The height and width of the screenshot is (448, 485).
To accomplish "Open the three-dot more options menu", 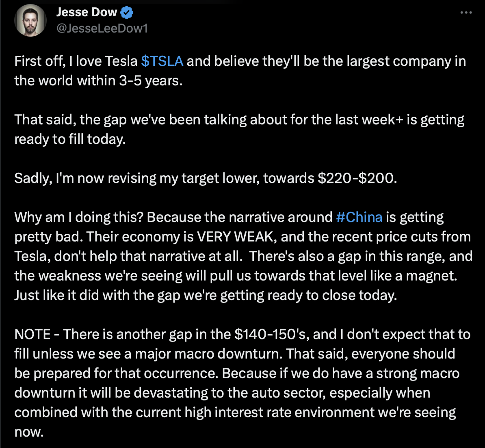I will click(x=466, y=13).
